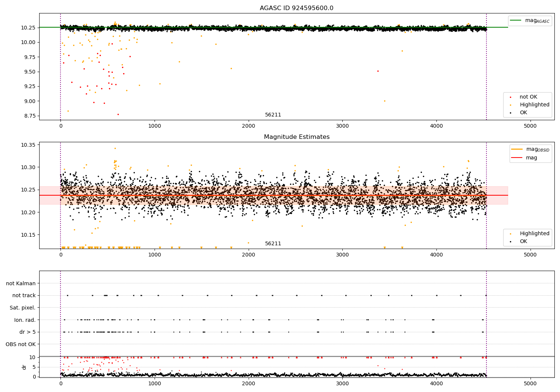Click the "8.75" y-axis tick label

pyautogui.click(x=30, y=116)
